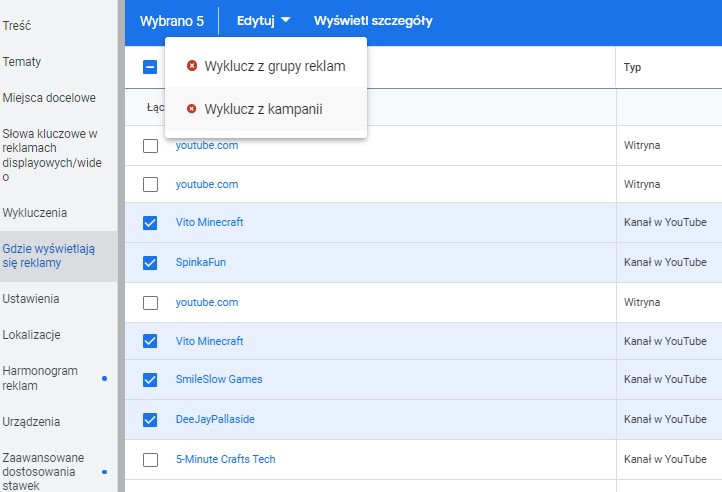Open Tematy in the sidebar

(22, 62)
